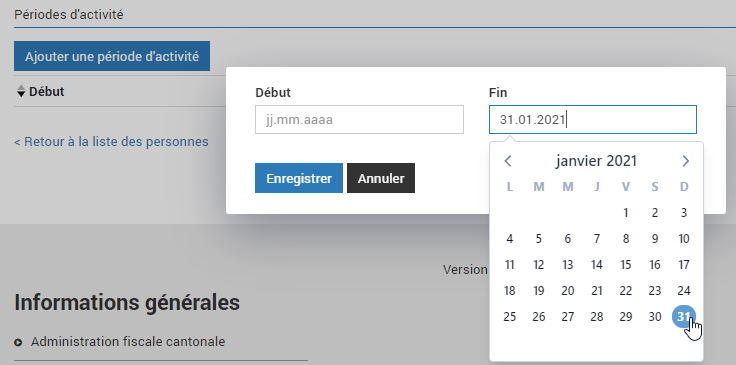Choose January 28 in date picker
This screenshot has height=365, width=736.
(597, 317)
